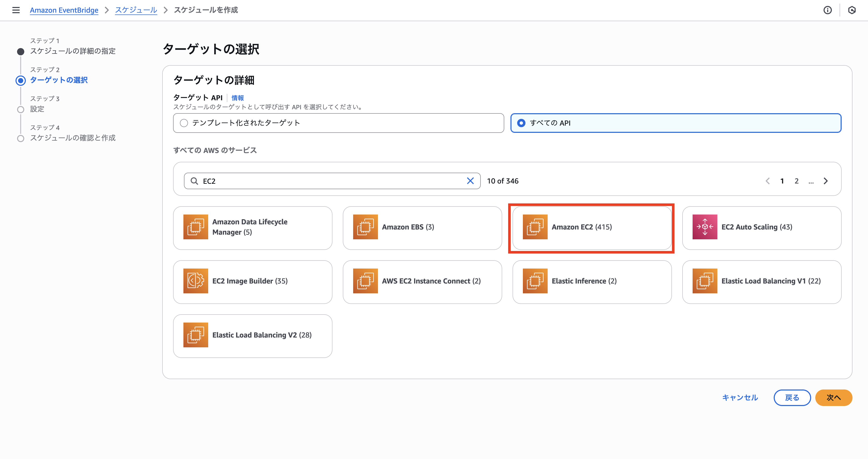Click the hexagon settings icon at top right

coord(852,10)
